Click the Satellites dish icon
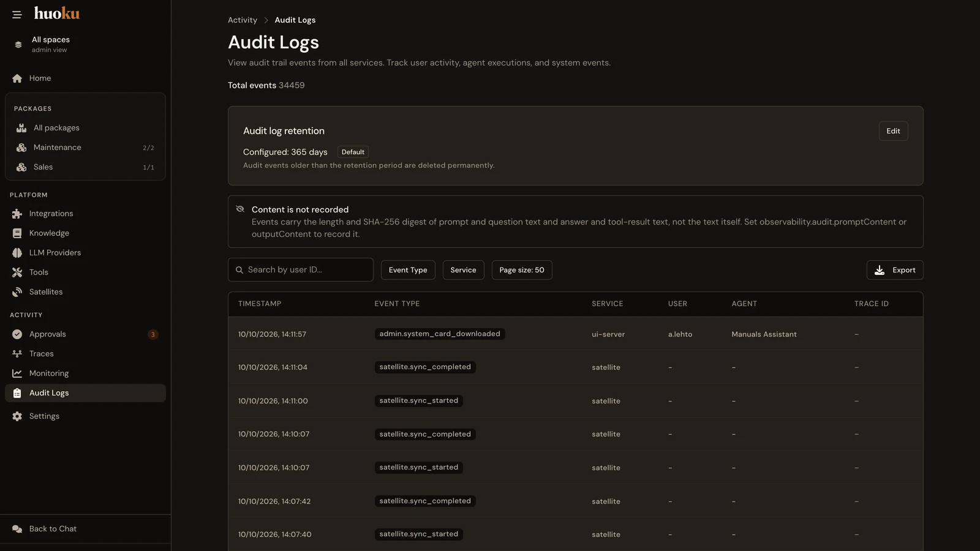The image size is (980, 551). pyautogui.click(x=17, y=292)
